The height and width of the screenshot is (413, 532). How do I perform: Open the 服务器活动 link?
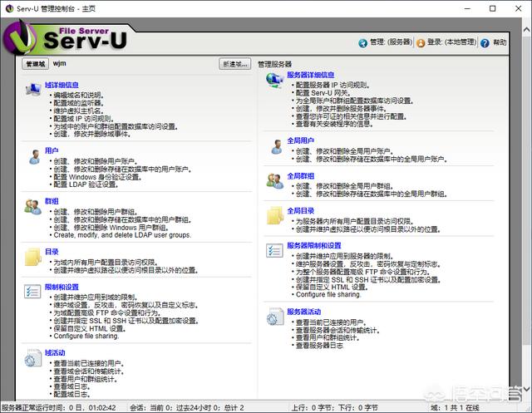click(304, 312)
